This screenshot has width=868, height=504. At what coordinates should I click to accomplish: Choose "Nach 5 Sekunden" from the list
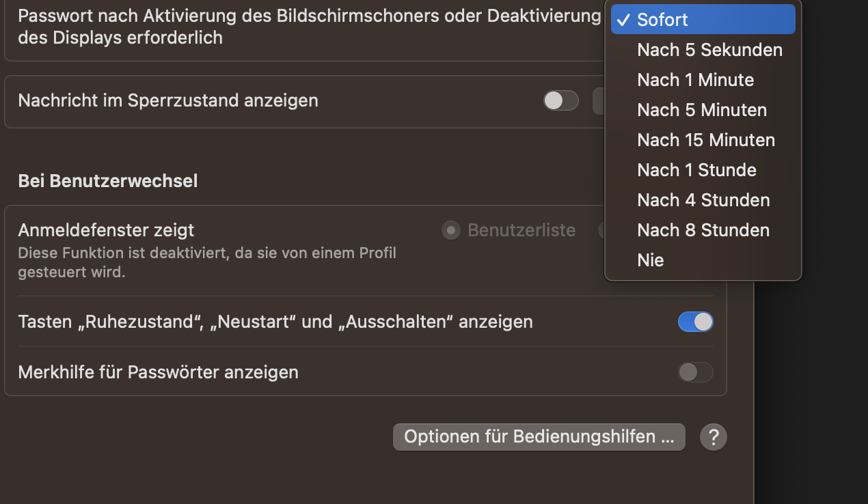tap(709, 50)
